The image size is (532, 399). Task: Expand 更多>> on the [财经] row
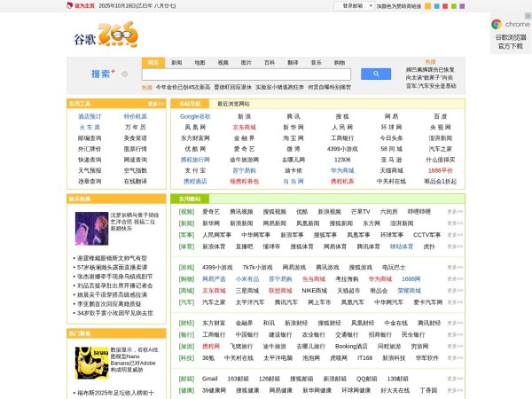pos(455,323)
